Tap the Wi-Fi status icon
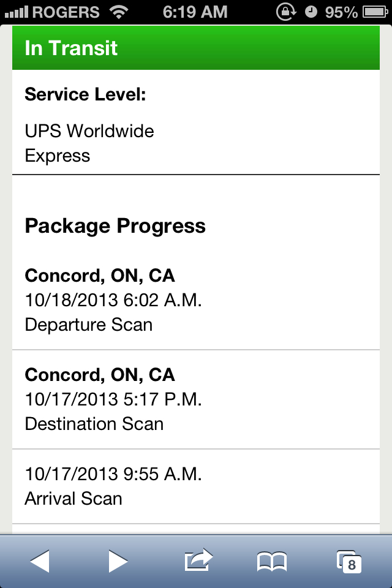The width and height of the screenshot is (392, 588). pos(120,12)
